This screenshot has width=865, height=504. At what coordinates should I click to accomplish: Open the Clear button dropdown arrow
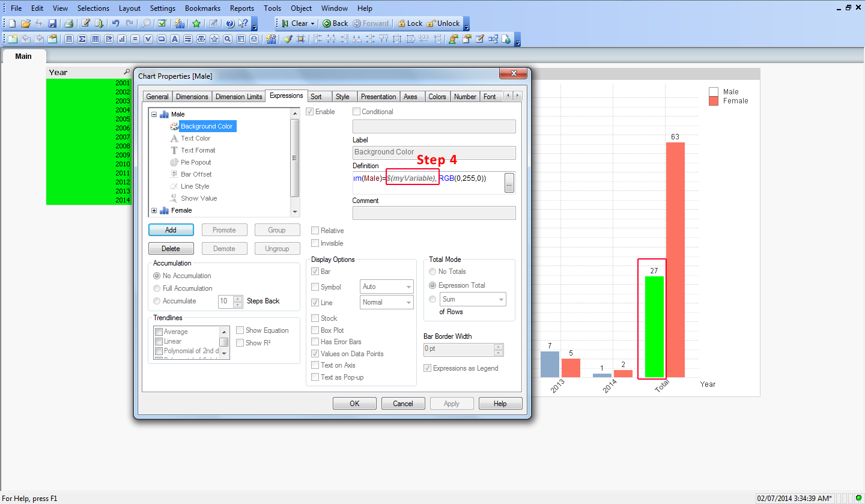(312, 23)
